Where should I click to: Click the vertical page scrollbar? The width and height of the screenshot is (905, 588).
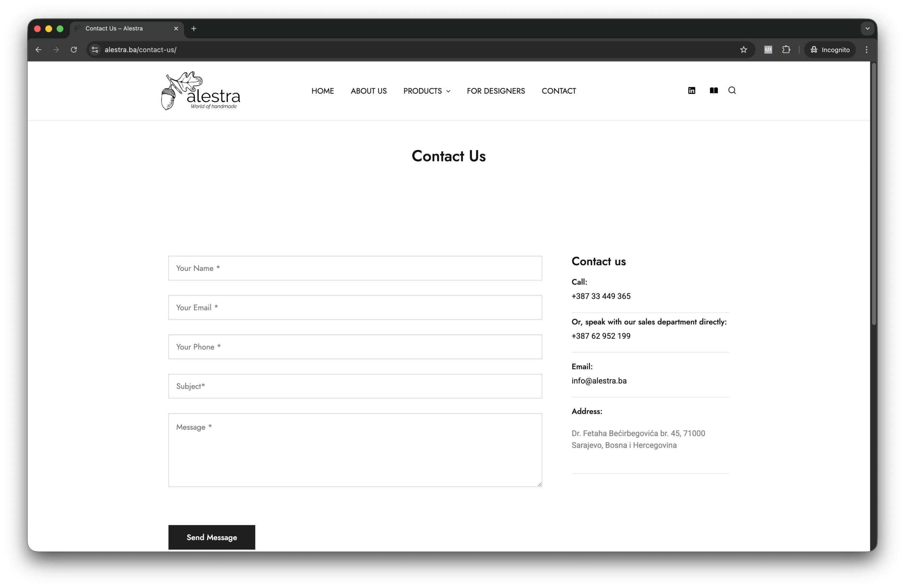pos(874,194)
